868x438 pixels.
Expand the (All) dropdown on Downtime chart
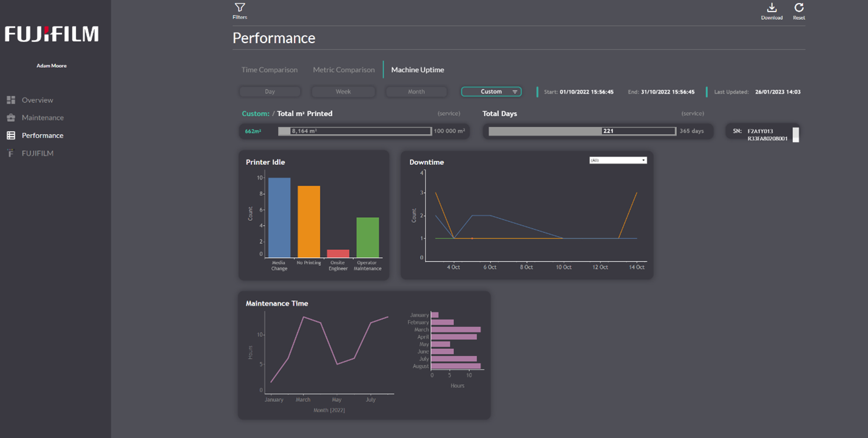617,160
